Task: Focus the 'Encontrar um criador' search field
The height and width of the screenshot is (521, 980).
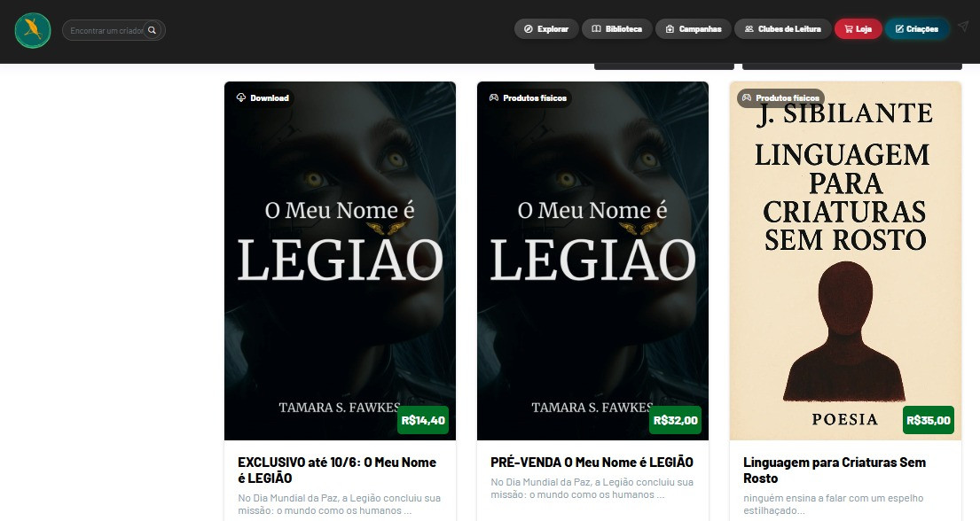Action: coord(106,30)
